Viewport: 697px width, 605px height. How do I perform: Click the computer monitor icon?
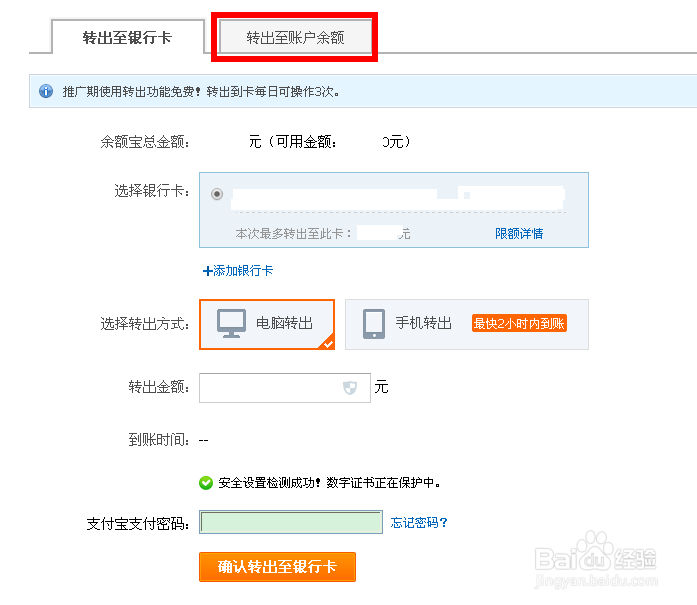point(231,323)
